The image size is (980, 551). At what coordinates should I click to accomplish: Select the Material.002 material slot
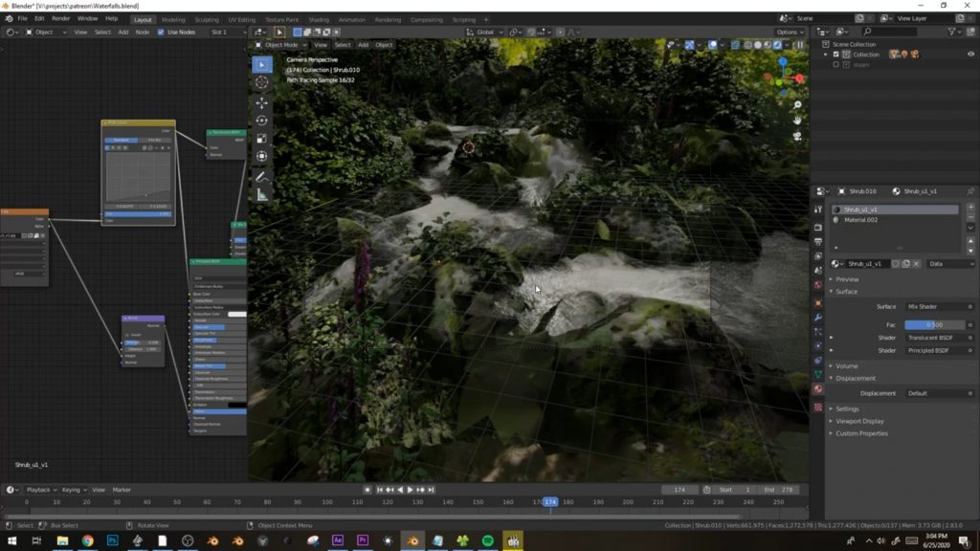point(895,220)
